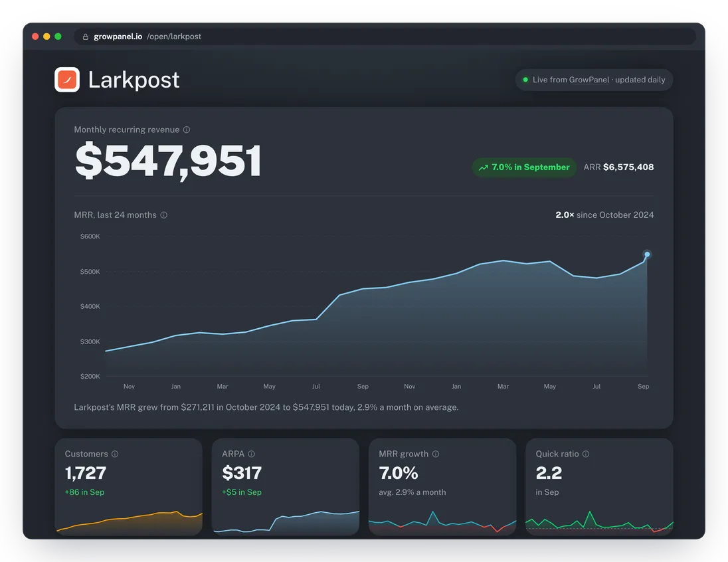The width and height of the screenshot is (728, 562).
Task: Open the Customers orange sparkline chart
Action: coord(129,522)
